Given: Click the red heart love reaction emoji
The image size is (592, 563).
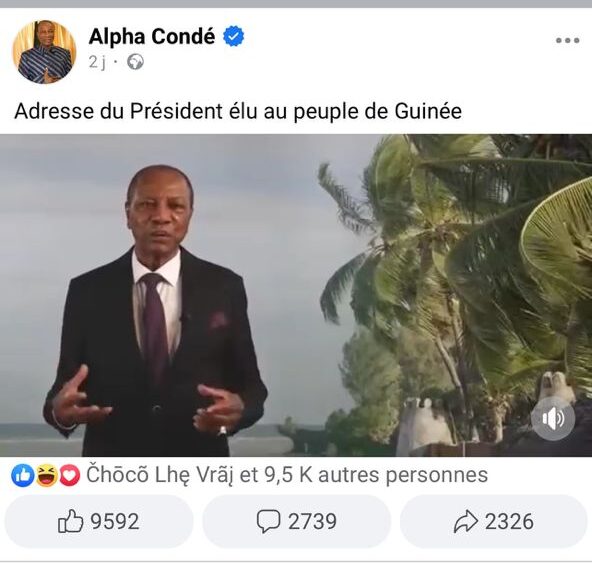Looking at the screenshot, I should pyautogui.click(x=69, y=475).
